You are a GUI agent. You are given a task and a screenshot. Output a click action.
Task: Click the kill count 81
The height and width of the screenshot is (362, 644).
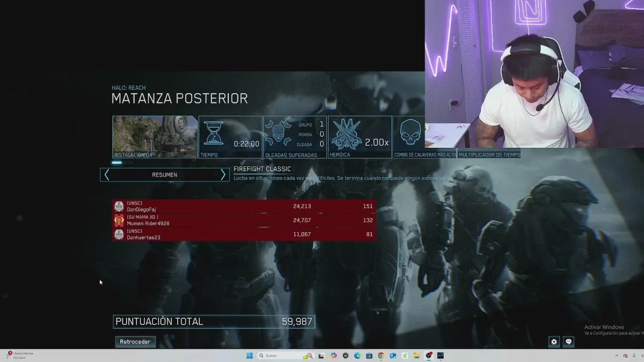[x=369, y=234]
